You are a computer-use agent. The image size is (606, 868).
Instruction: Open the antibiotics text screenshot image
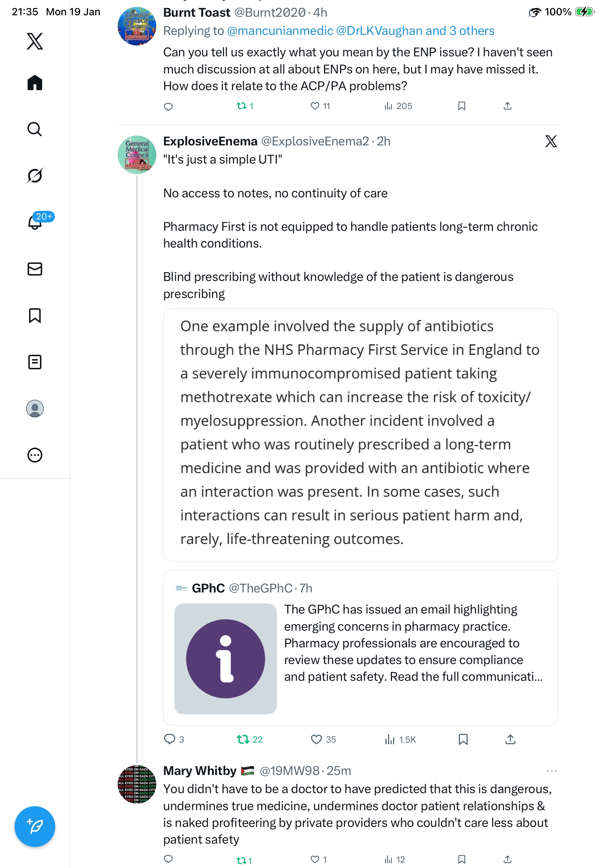click(x=360, y=435)
